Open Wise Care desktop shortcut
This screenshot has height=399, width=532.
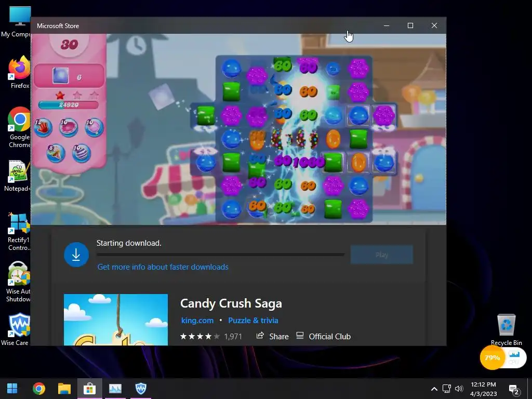[16, 329]
